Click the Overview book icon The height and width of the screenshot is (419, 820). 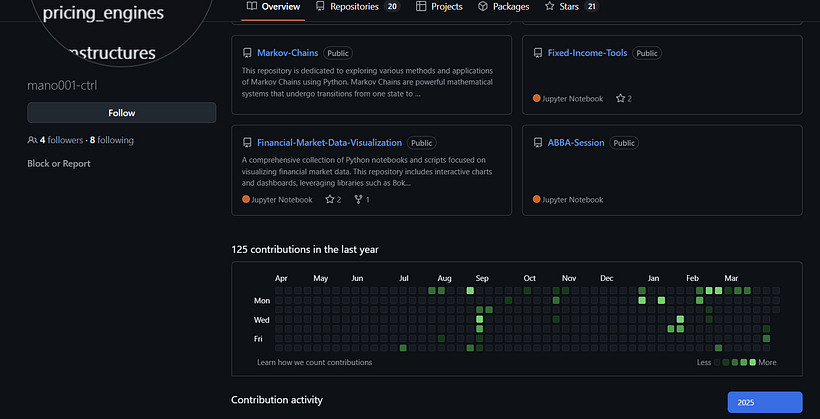(252, 6)
